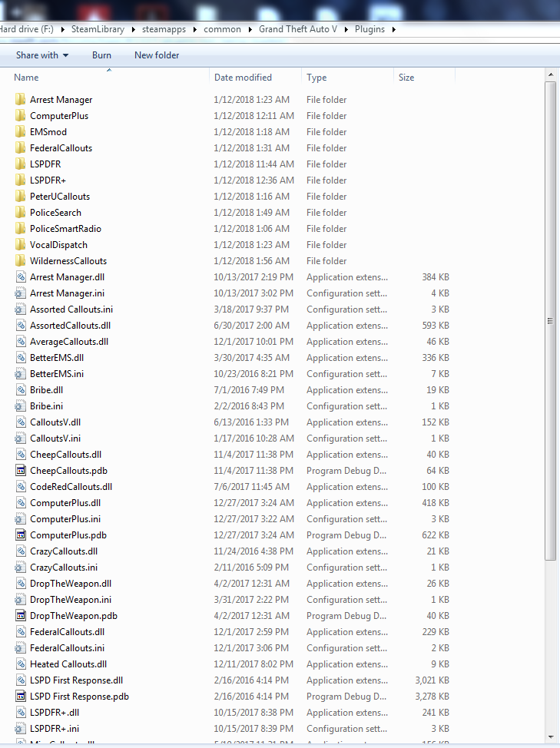Viewport: 560px width, 748px height.
Task: Select the DropTheWeapon.ini file name
Action: [x=71, y=600]
